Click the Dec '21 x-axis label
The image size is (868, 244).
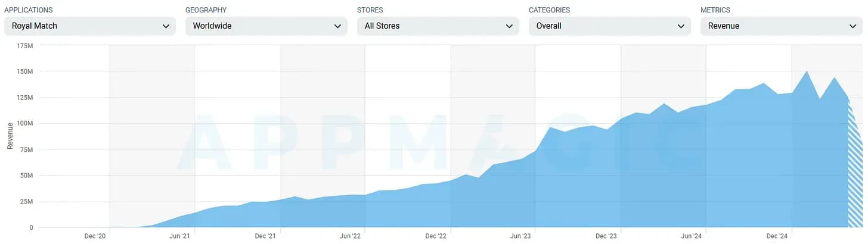coord(265,236)
